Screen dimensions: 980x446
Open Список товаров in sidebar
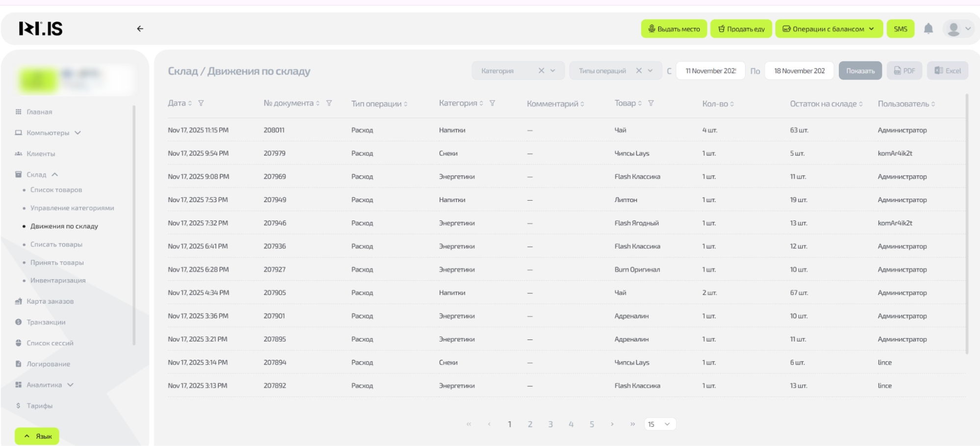56,190
